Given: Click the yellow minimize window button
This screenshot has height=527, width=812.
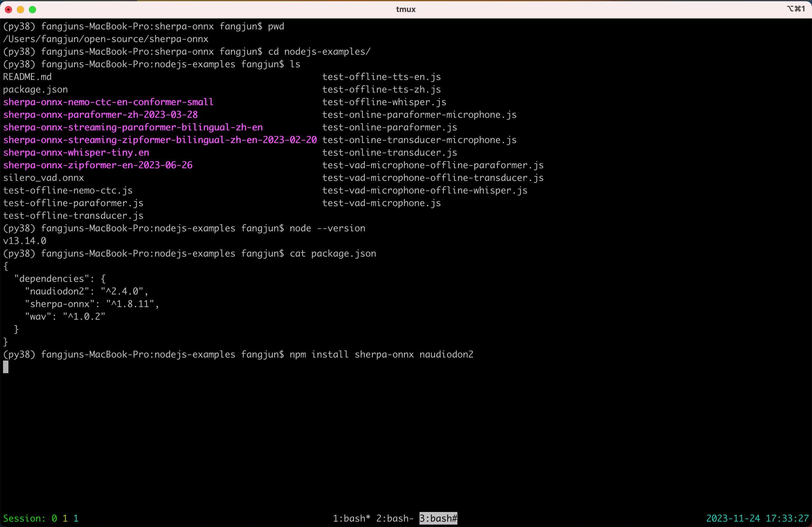Looking at the screenshot, I should click(20, 10).
